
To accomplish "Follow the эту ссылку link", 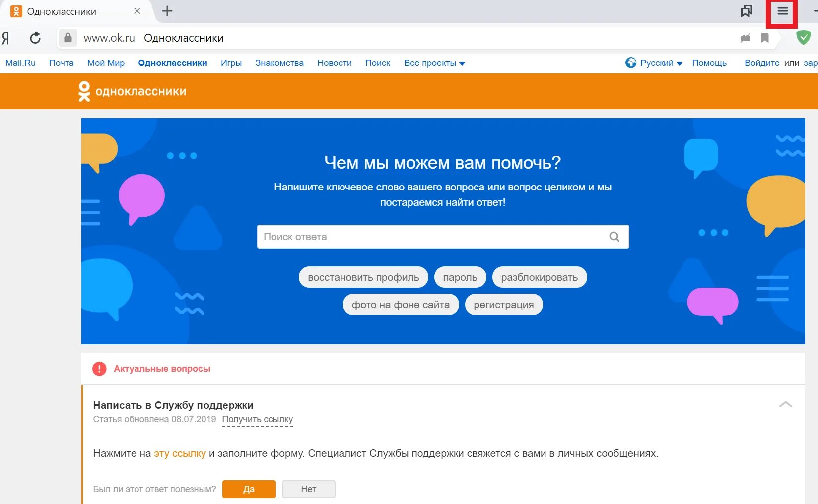I will (180, 453).
